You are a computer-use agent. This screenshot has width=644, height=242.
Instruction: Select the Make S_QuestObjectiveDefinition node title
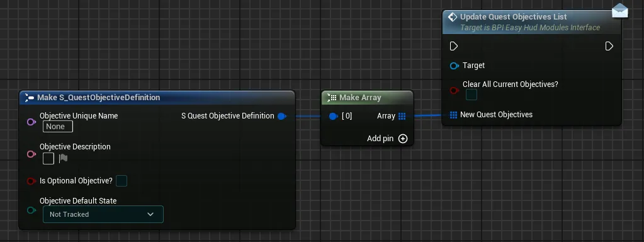click(99, 98)
